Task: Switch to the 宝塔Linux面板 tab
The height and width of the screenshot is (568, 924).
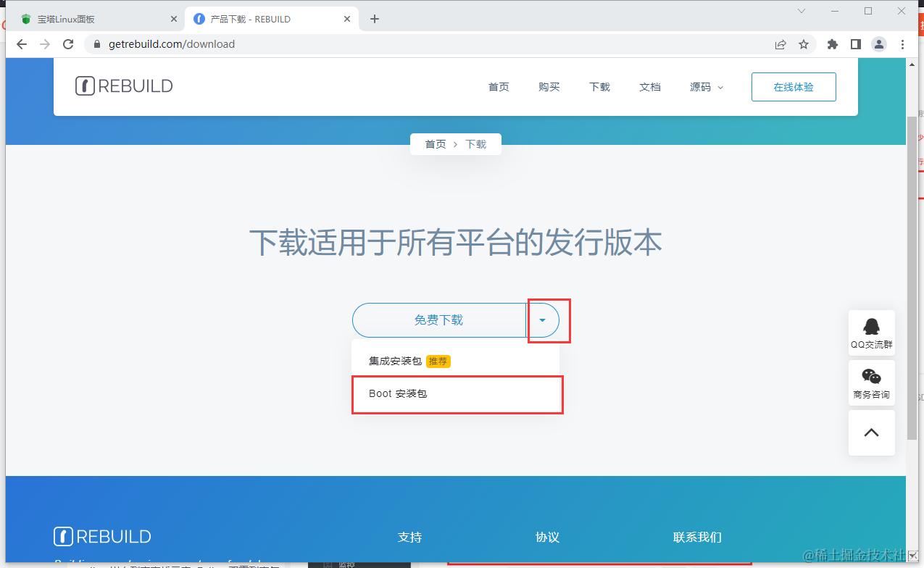Action: (x=94, y=19)
